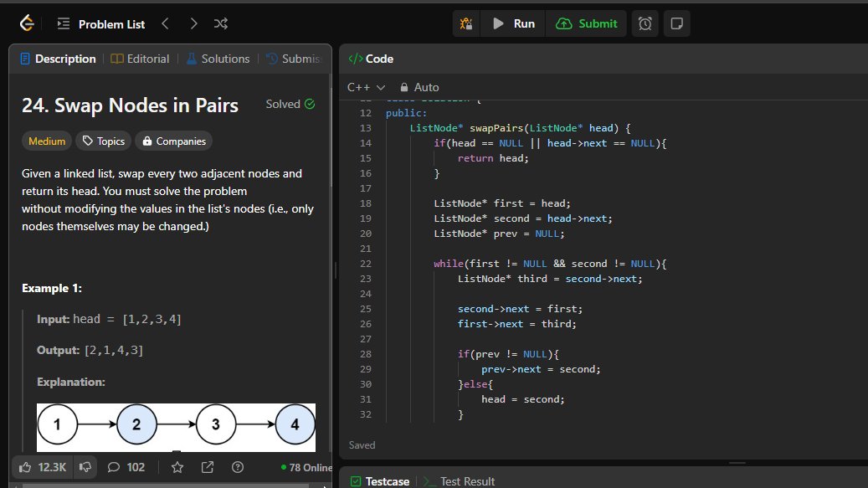Run the code
The width and height of the screenshot is (868, 488).
513,23
